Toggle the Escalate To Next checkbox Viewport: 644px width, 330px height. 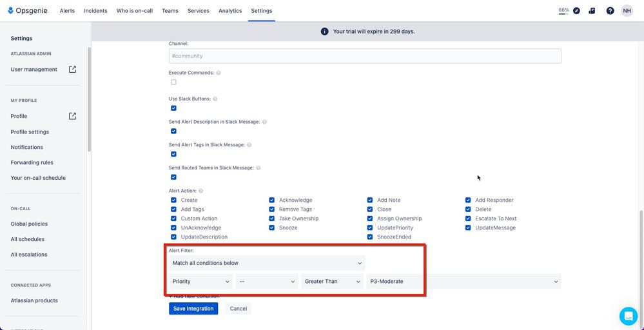coord(468,218)
